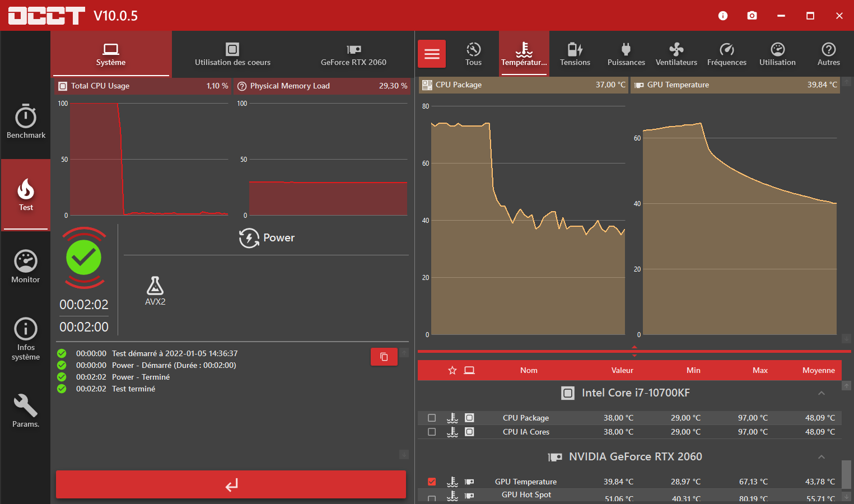Click the '67,13 °C' max GPU Temperature value
The image size is (854, 504).
point(753,482)
